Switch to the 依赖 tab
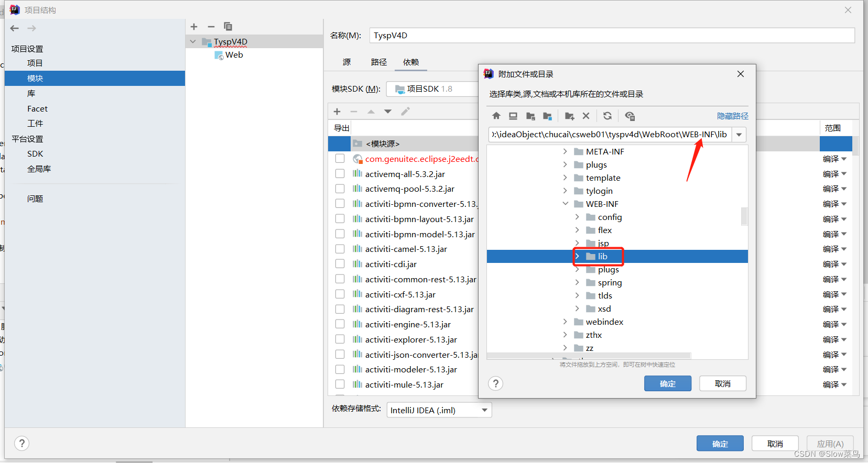The height and width of the screenshot is (463, 868). tap(411, 62)
